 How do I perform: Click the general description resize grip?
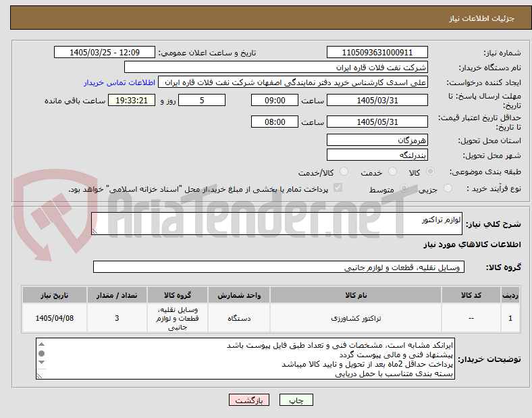point(95,231)
